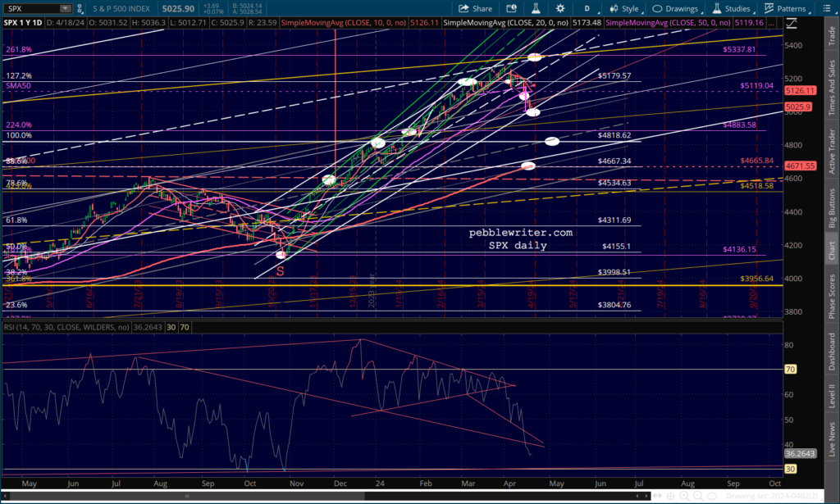Click the pan chart arrows icon
The image size is (840, 504).
pos(657,496)
